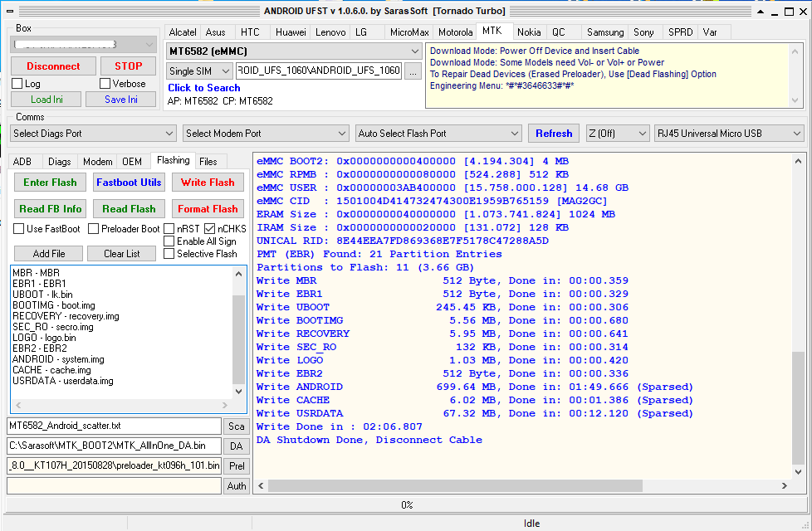Click the log horizontal scrollbar thumb

click(455, 486)
